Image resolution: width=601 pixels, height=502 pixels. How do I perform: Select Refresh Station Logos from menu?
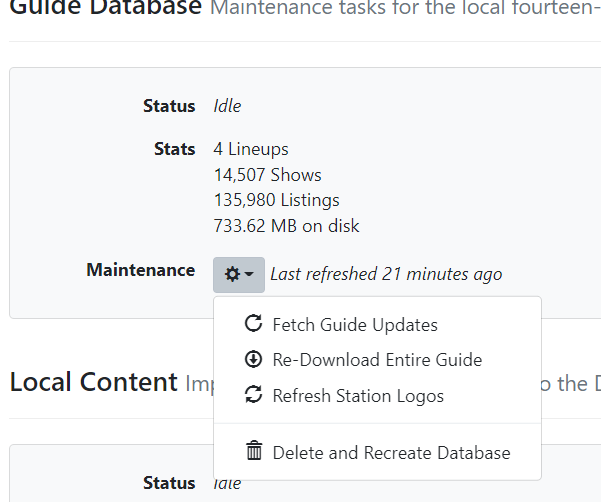(x=358, y=396)
